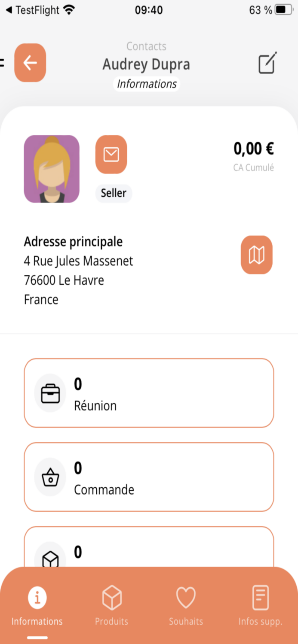
Task: Select the Produits tab in bottom navigation
Action: click(111, 605)
